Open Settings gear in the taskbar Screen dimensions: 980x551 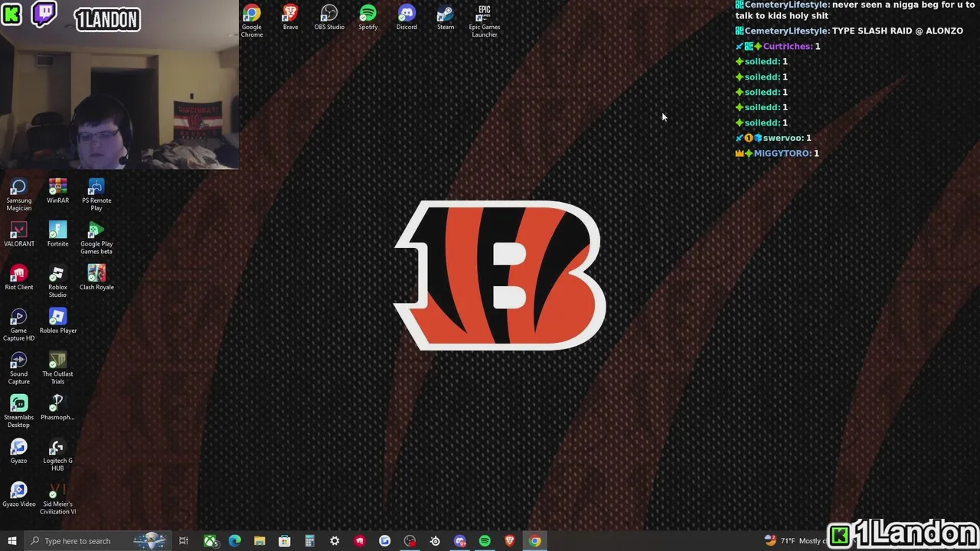(335, 541)
